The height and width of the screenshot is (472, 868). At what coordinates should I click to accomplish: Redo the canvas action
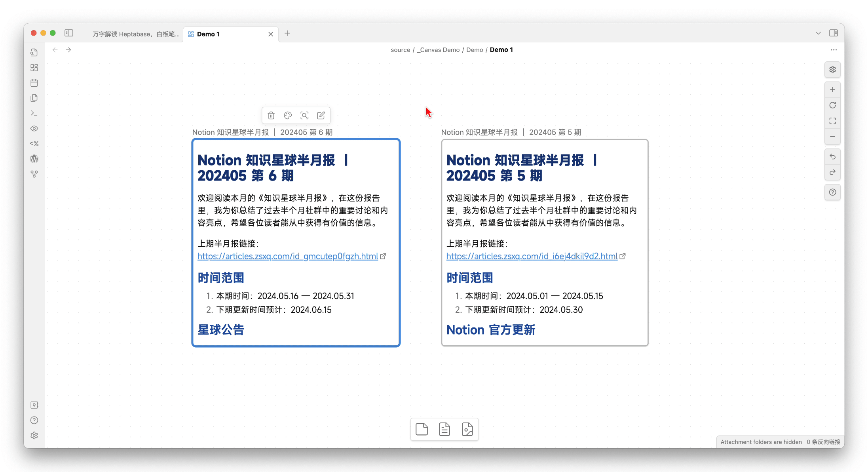click(x=833, y=172)
